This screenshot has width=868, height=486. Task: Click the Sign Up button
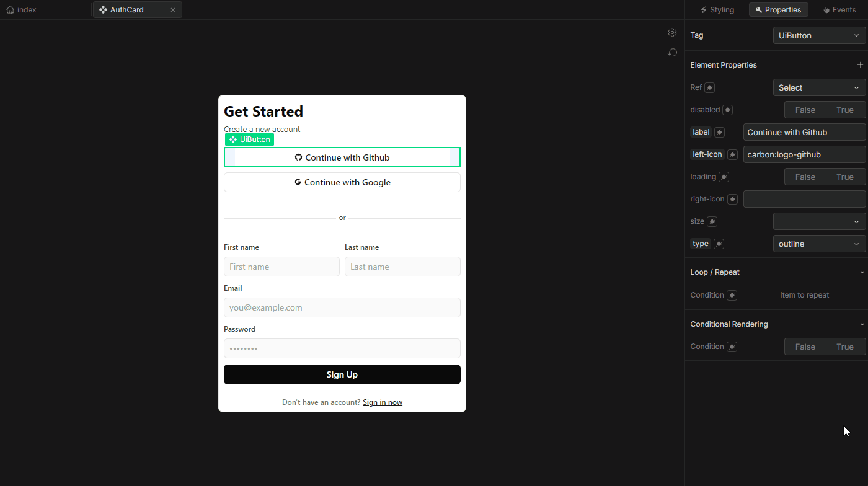click(x=342, y=374)
